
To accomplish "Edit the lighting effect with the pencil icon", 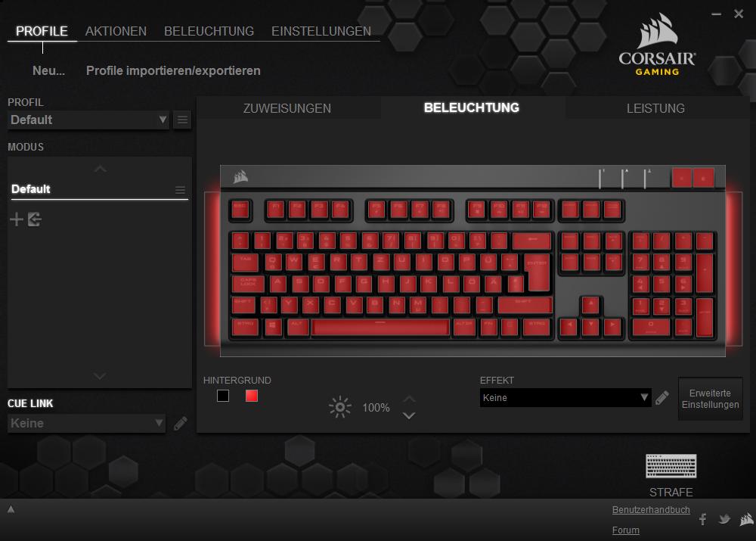I will (x=662, y=398).
